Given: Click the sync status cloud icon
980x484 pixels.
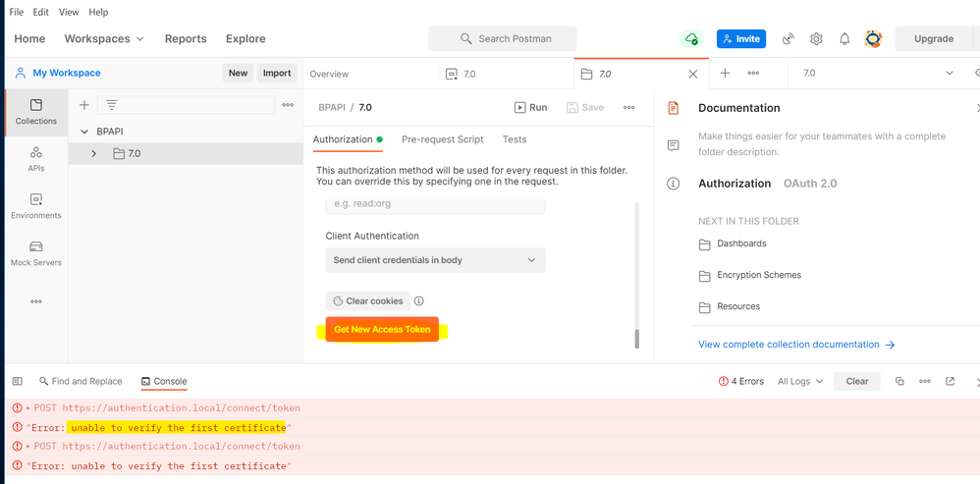Looking at the screenshot, I should pos(692,39).
